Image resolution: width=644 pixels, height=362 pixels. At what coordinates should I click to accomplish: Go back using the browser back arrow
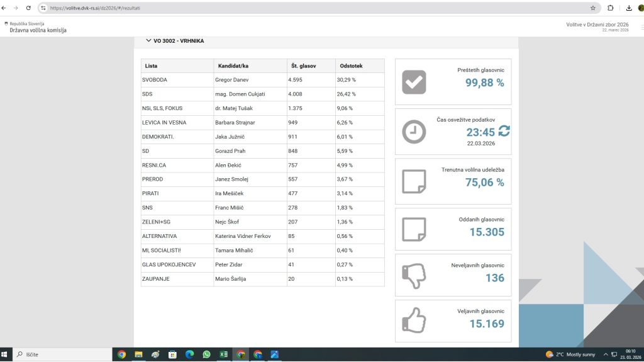point(5,8)
